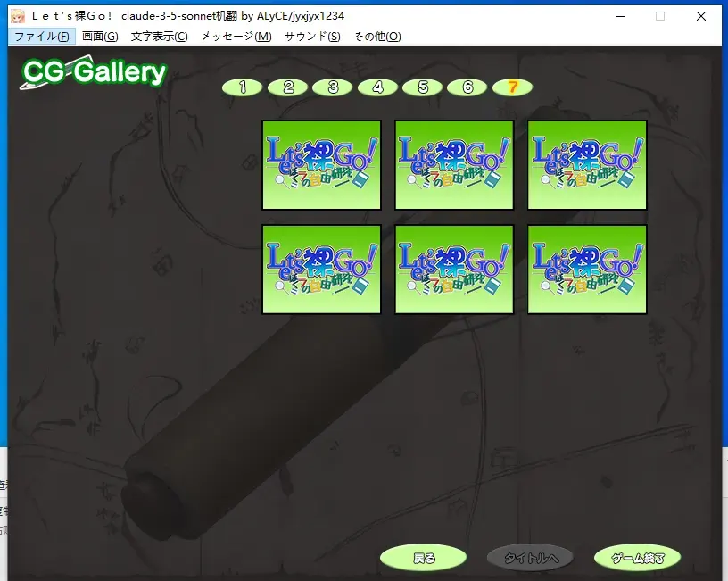Open bottom-right CG thumbnail
This screenshot has height=581, width=728.
(587, 270)
